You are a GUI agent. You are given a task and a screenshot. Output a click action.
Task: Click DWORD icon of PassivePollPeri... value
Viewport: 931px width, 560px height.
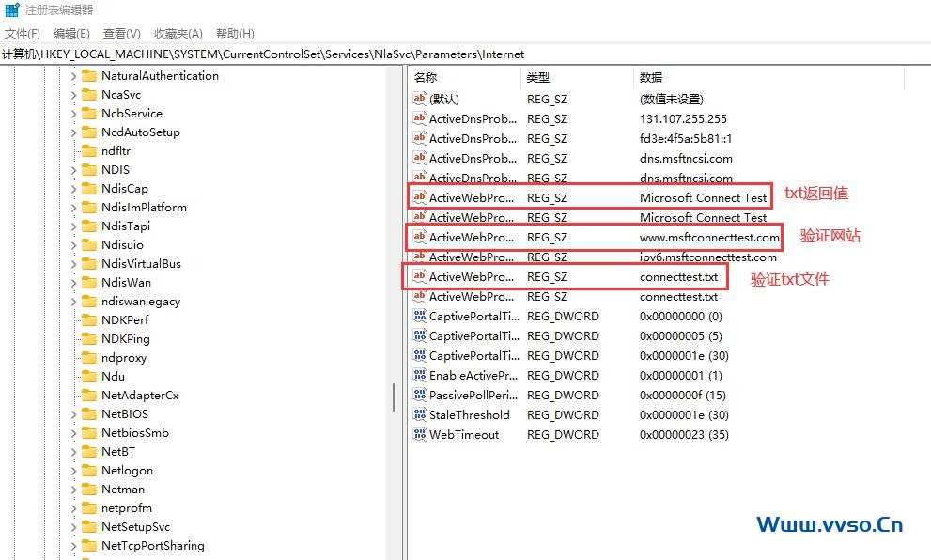(x=420, y=395)
